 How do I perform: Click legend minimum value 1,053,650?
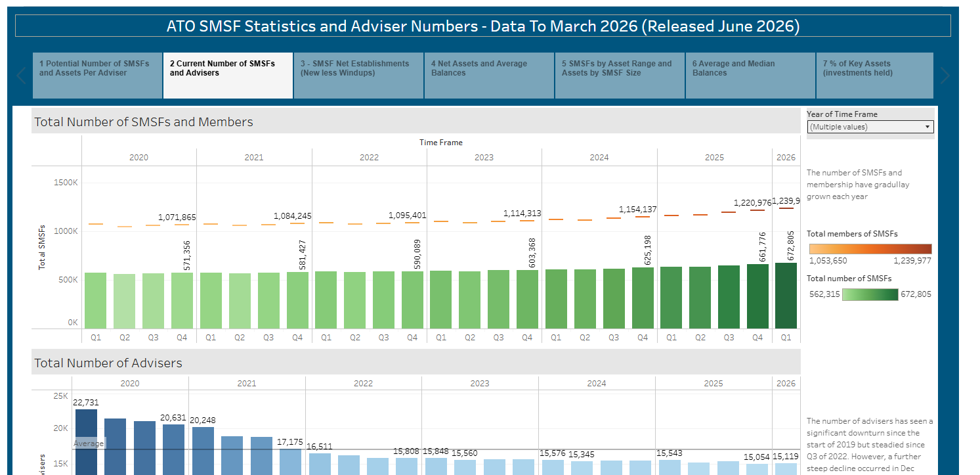[828, 261]
